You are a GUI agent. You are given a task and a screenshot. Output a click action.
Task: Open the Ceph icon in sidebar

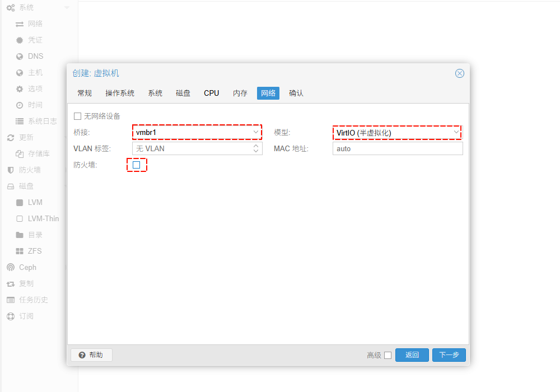[10, 268]
